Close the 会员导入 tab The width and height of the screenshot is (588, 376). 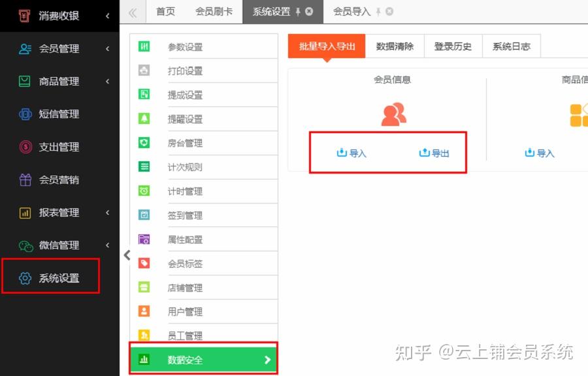tap(389, 12)
